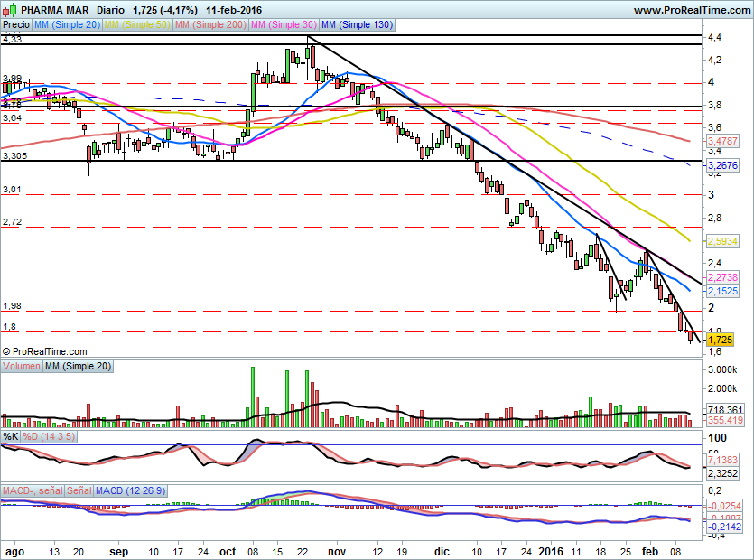Click the volume MM (Simple 20) label
Image resolution: width=754 pixels, height=560 pixels.
79,367
